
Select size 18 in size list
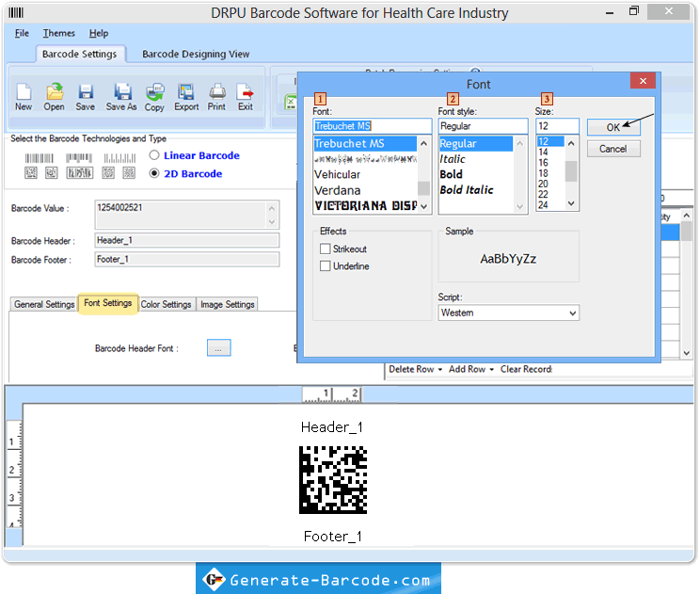(550, 173)
